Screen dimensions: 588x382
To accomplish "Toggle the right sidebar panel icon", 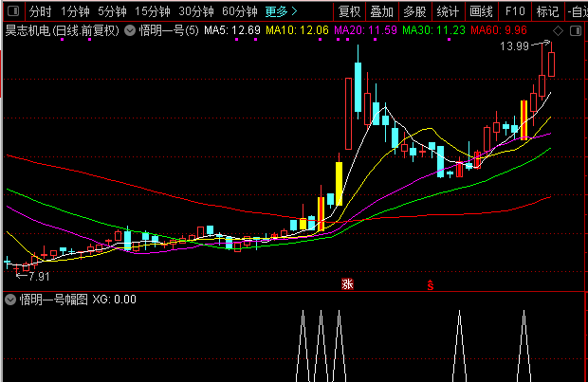I will point(576,31).
